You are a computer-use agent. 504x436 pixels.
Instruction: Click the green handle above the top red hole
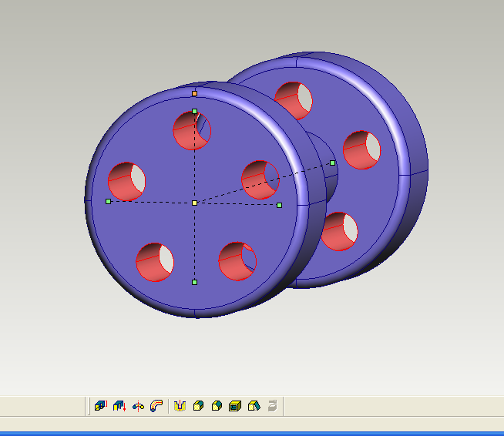click(194, 111)
